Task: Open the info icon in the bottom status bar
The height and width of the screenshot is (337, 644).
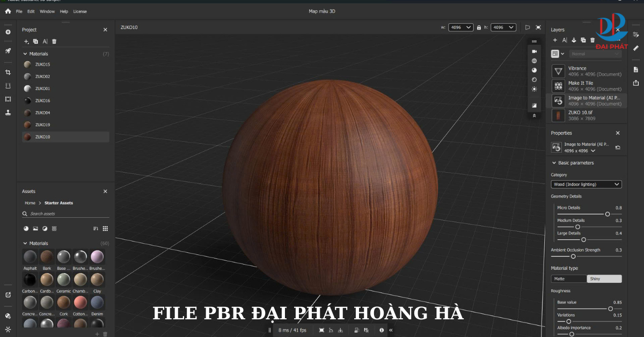Action: tap(381, 330)
